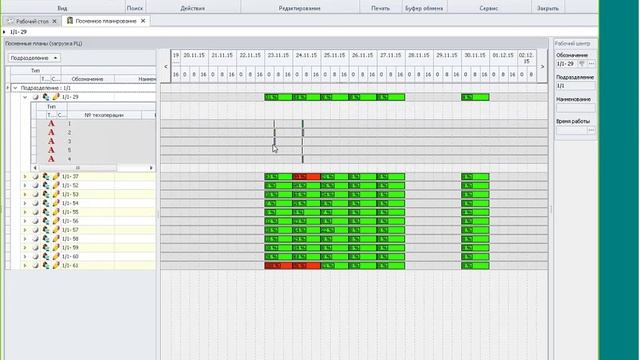Screen dimensions: 640x360
Task: Click the № техоперации column header
Action: tap(104, 115)
